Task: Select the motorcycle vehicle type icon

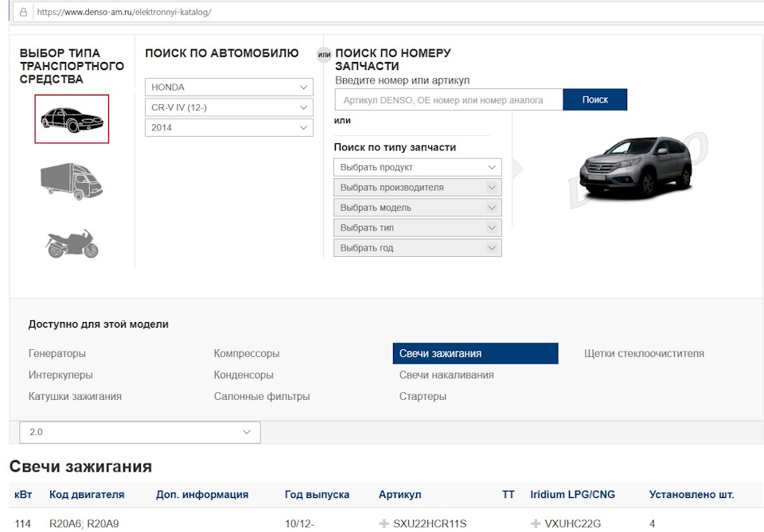Action: click(72, 243)
